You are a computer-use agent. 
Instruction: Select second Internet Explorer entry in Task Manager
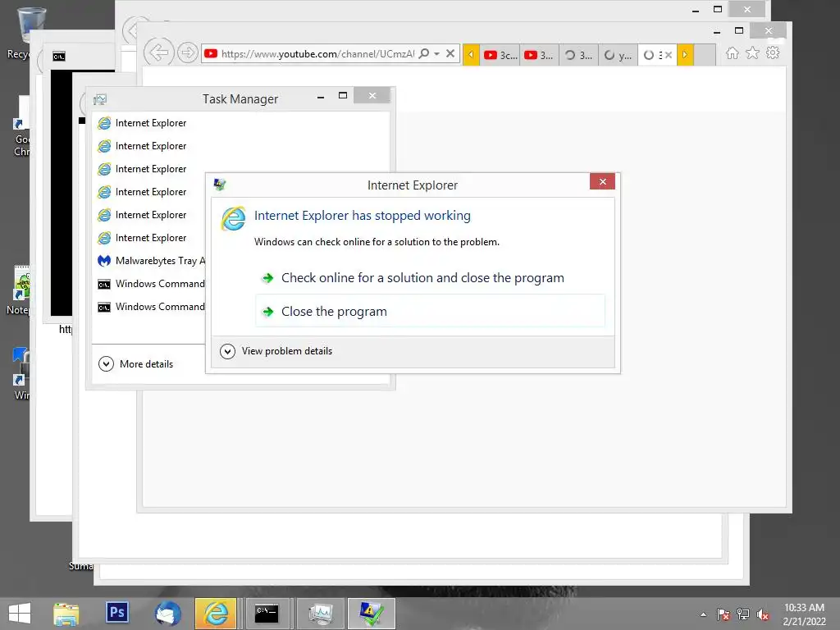pos(150,146)
